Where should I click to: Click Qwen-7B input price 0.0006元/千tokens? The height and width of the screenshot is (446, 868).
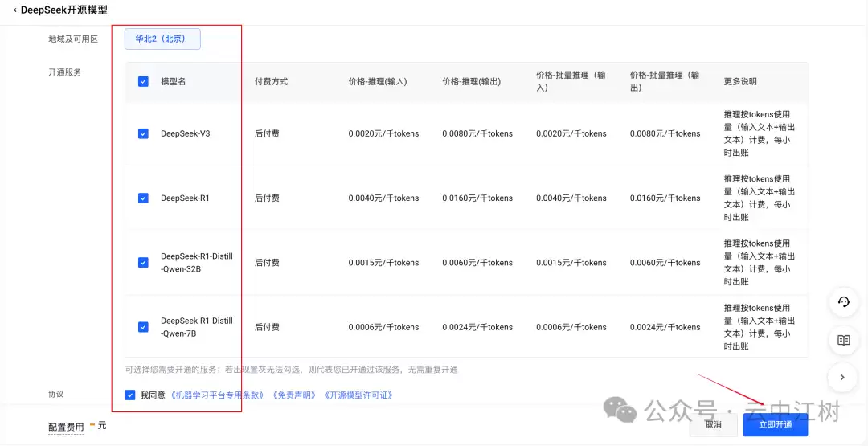383,327
